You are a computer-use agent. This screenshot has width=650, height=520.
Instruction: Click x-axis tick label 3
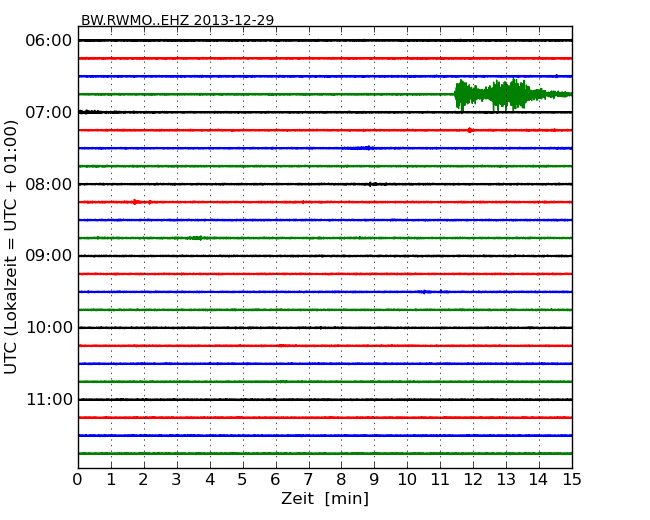pyautogui.click(x=177, y=480)
